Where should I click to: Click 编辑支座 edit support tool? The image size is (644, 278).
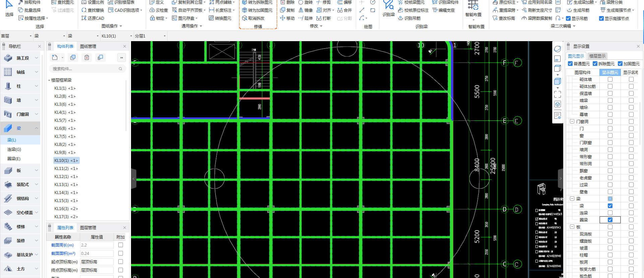[444, 10]
